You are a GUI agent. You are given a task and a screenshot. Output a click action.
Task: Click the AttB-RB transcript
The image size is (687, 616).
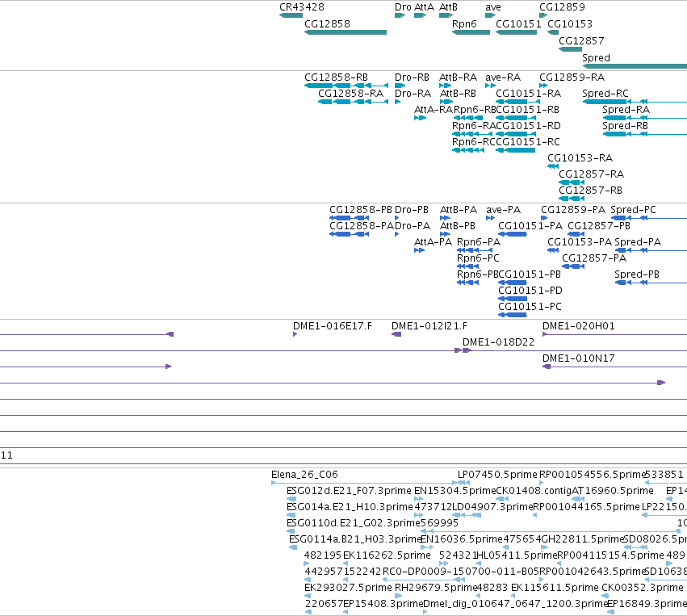coord(446,102)
